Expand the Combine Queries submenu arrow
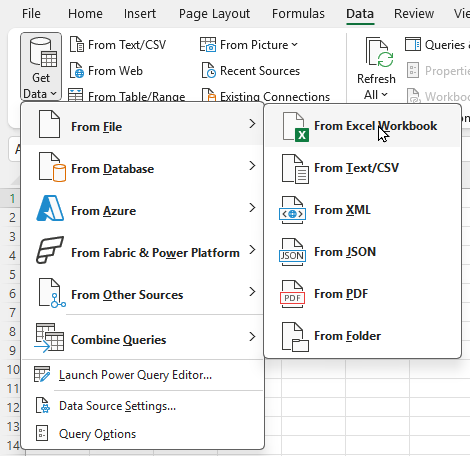 252,337
